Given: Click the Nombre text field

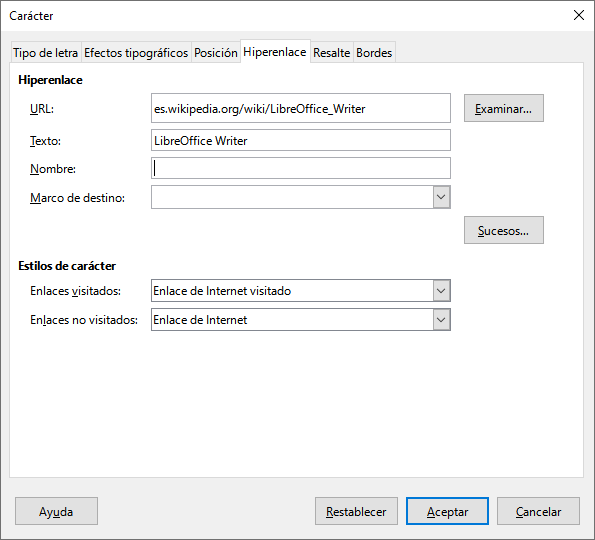Looking at the screenshot, I should click(301, 168).
